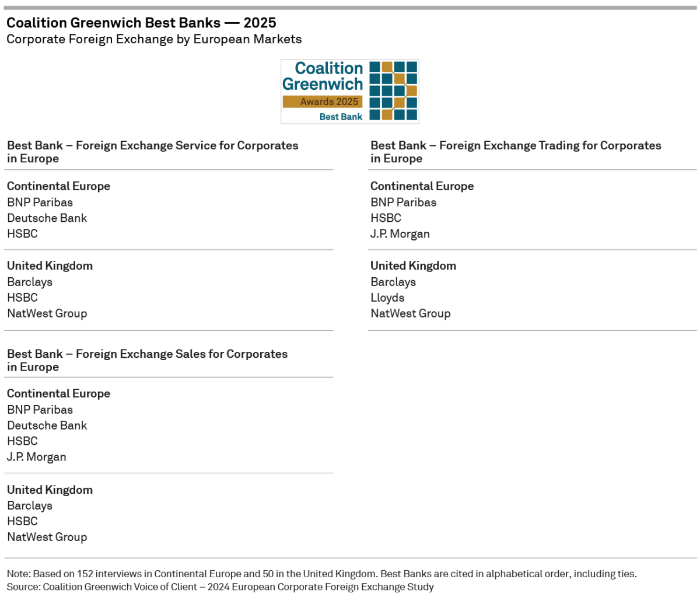Select "BNP Paribas" in the Sales section
The image size is (700, 607).
pos(40,410)
